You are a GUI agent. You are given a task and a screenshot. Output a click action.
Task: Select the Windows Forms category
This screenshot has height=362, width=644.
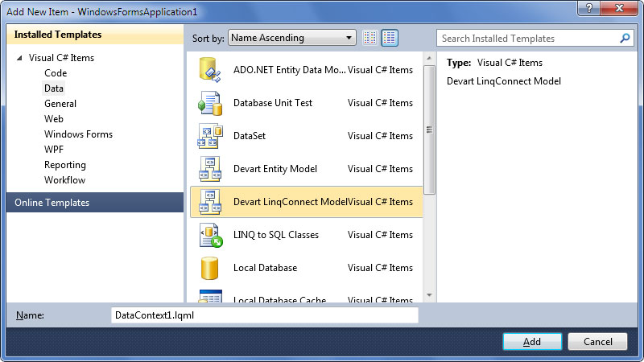coord(78,134)
